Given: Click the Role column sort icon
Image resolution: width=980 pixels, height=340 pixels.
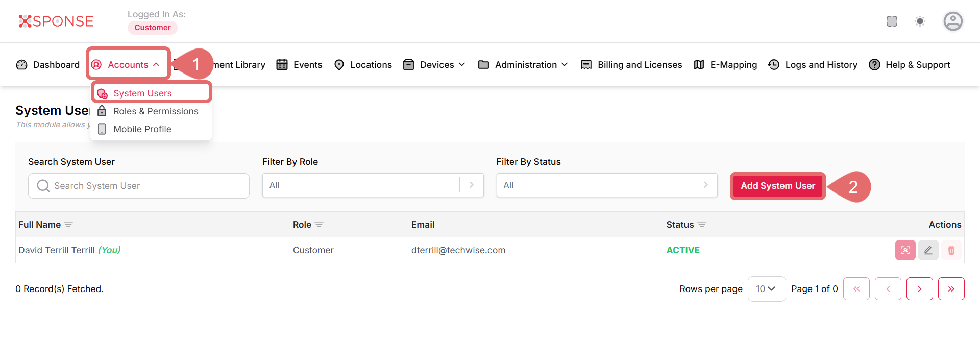Looking at the screenshot, I should 319,225.
